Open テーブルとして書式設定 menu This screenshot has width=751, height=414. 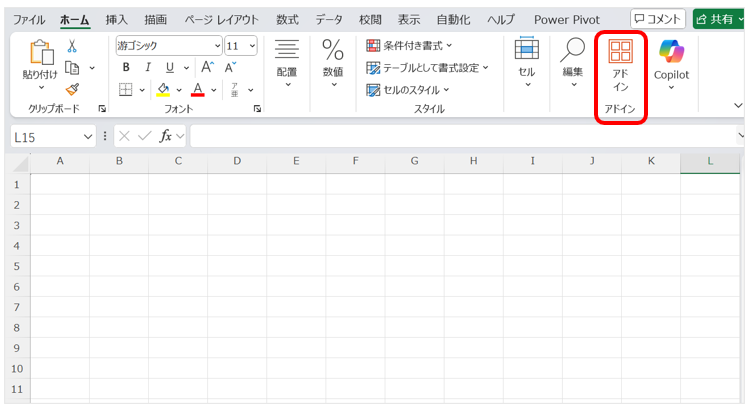click(x=427, y=68)
